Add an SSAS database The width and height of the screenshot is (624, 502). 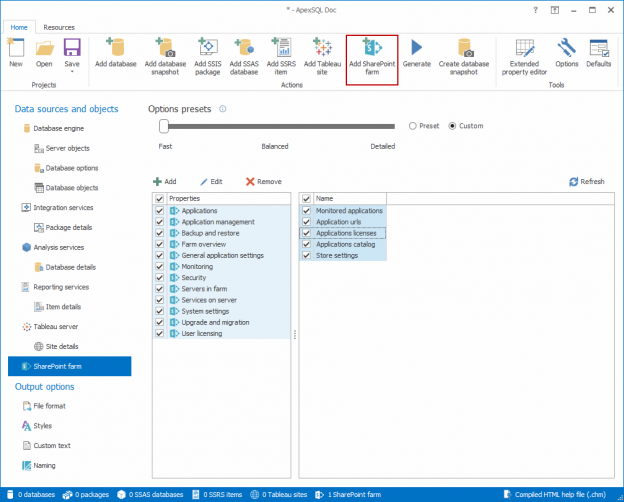(244, 57)
